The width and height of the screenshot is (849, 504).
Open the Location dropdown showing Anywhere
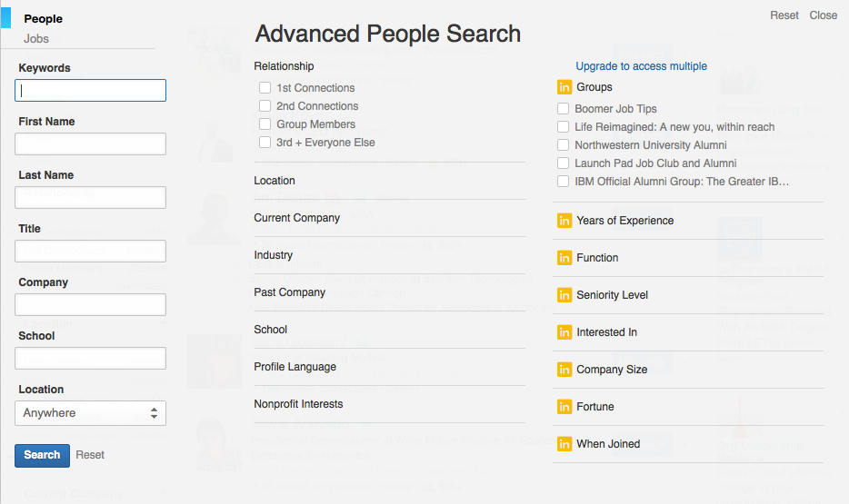[90, 413]
